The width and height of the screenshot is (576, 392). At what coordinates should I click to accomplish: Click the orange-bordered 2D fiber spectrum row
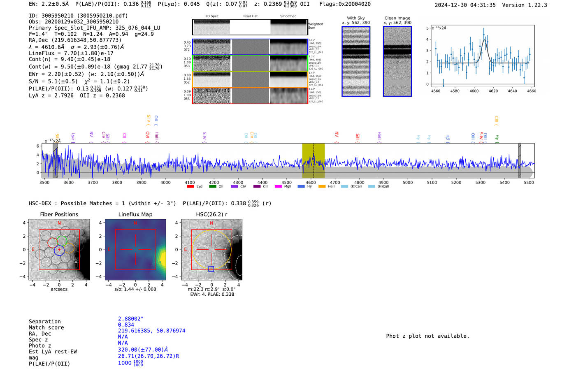coord(250,79)
